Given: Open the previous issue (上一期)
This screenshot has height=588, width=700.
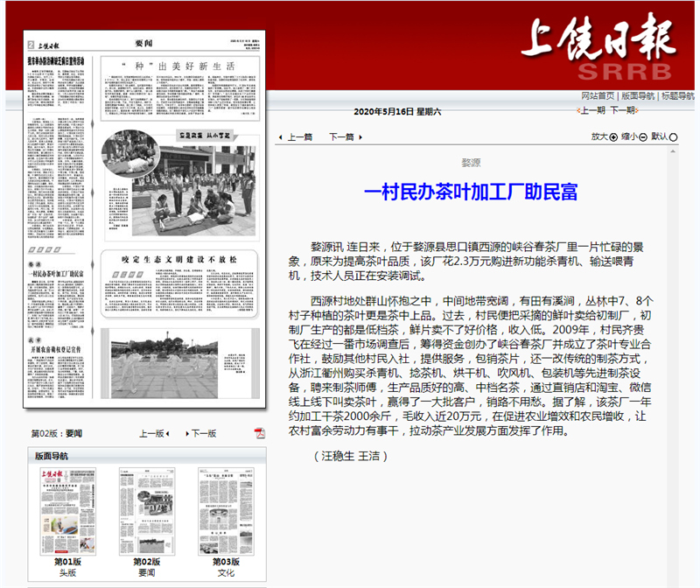Looking at the screenshot, I should tap(591, 110).
